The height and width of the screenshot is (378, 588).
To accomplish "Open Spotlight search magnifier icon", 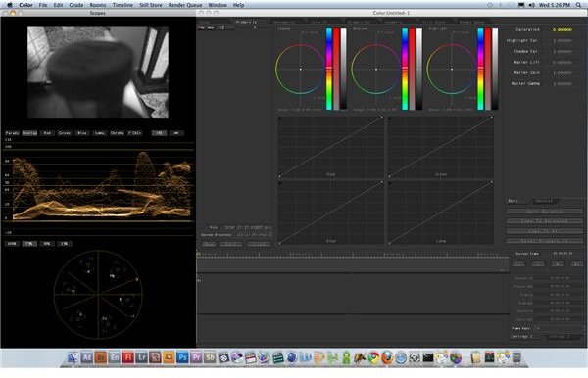I will 578,5.
